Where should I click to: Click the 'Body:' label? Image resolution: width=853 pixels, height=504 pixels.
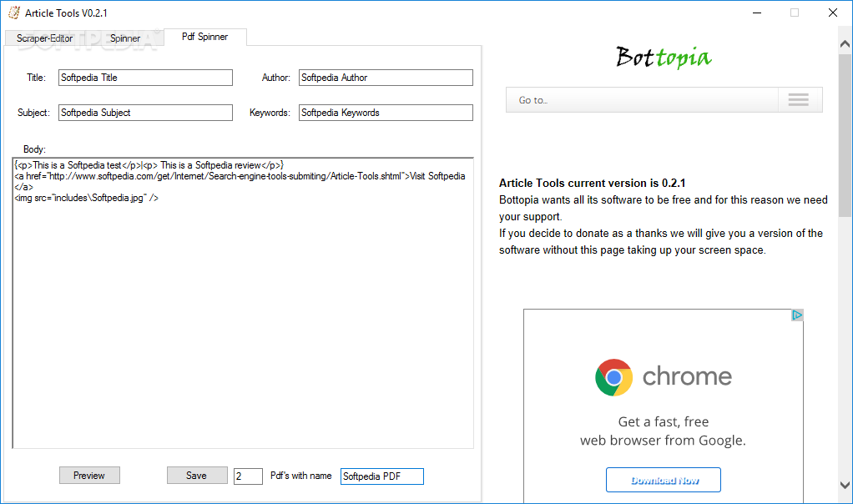tap(34, 149)
